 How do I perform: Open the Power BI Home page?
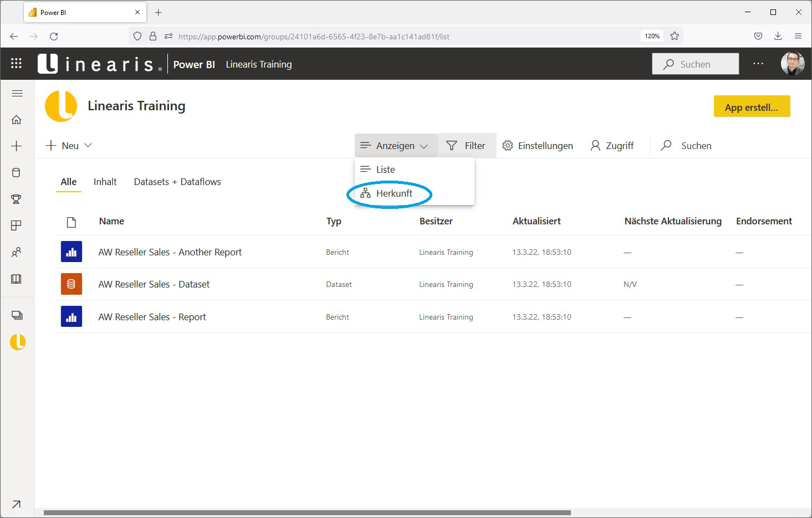17,120
